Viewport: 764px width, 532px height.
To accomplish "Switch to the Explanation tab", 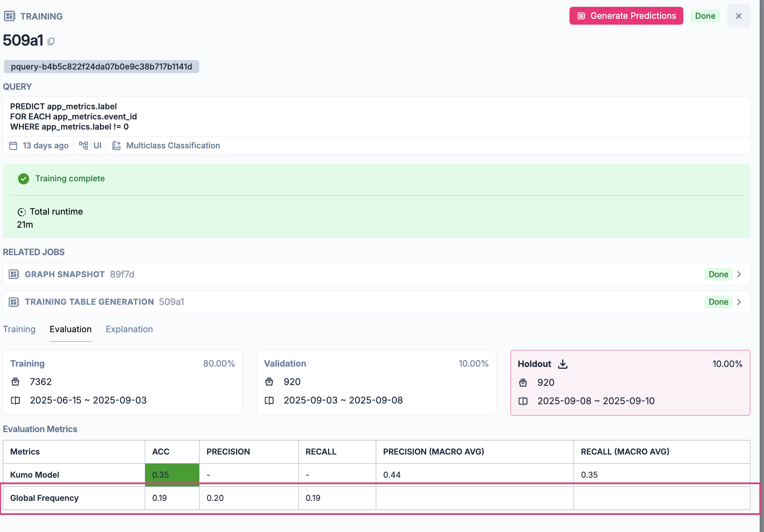I will [x=129, y=329].
